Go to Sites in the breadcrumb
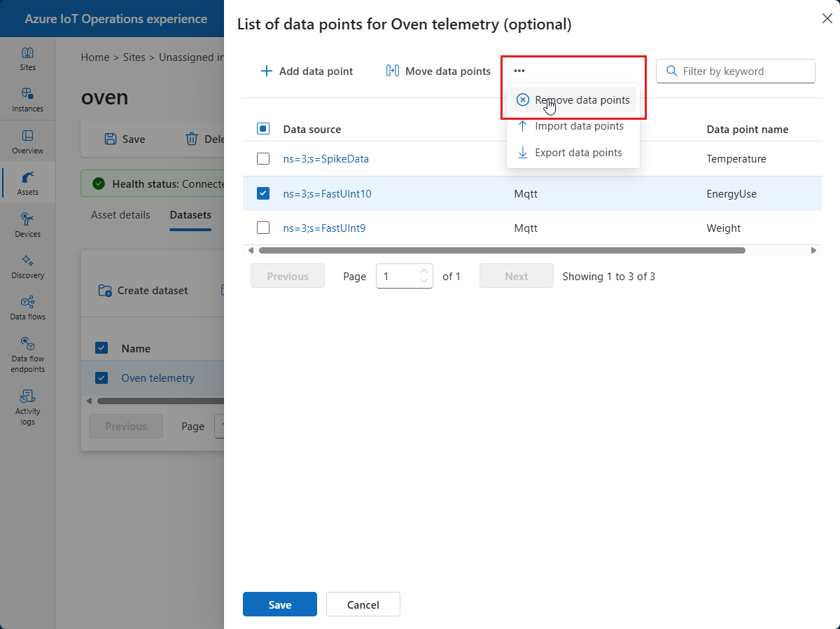 [135, 57]
